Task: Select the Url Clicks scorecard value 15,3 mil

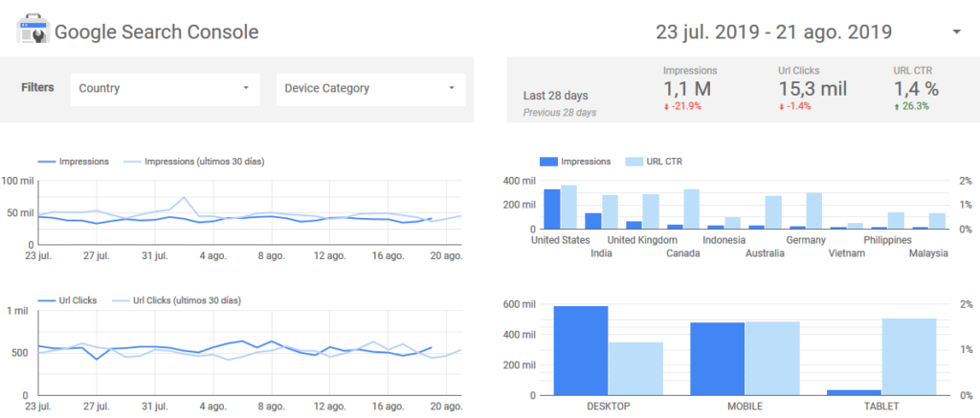Action: 813,88
